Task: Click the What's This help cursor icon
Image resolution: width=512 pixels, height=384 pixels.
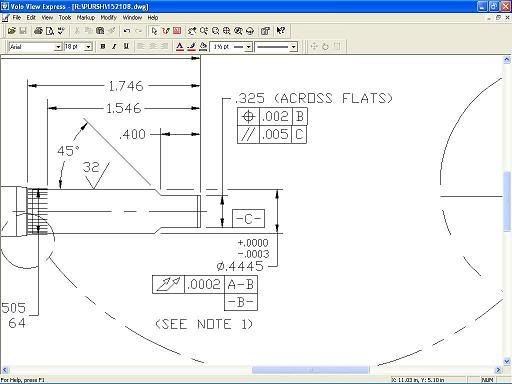Action: [x=281, y=31]
